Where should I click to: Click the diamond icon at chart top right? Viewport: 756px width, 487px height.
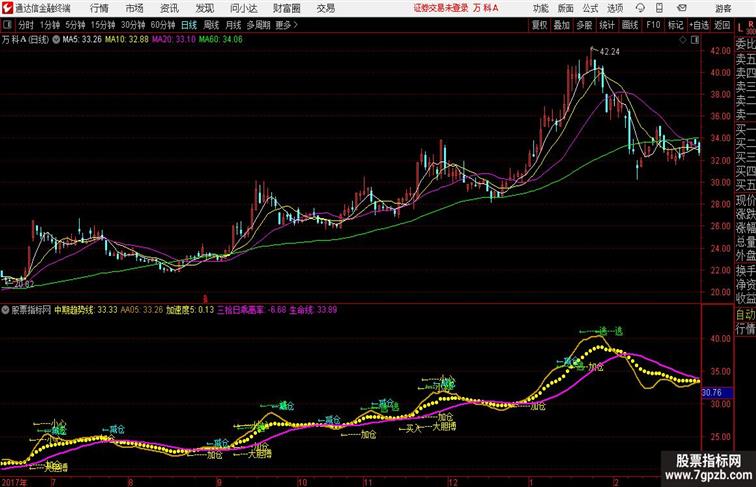[683, 40]
